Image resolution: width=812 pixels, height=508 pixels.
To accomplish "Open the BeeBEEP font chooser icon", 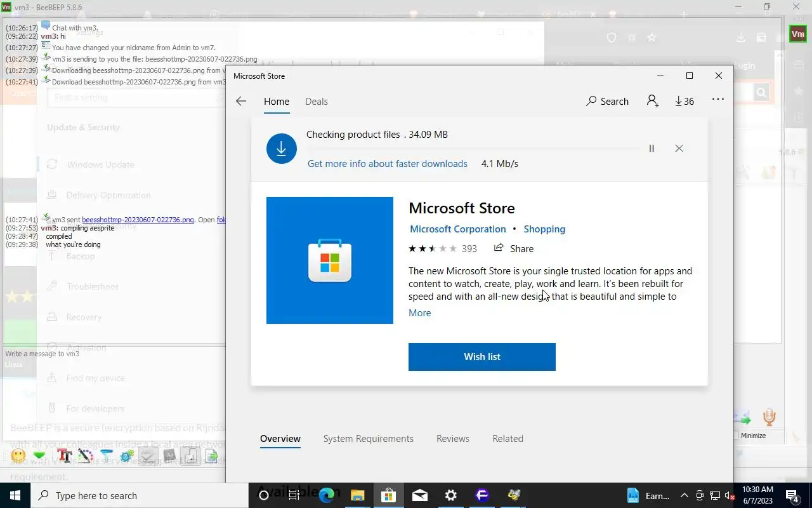I will 63,455.
